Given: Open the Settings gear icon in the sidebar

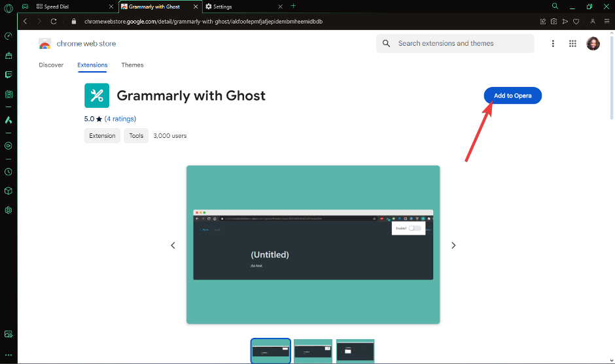Looking at the screenshot, I should tap(9, 210).
